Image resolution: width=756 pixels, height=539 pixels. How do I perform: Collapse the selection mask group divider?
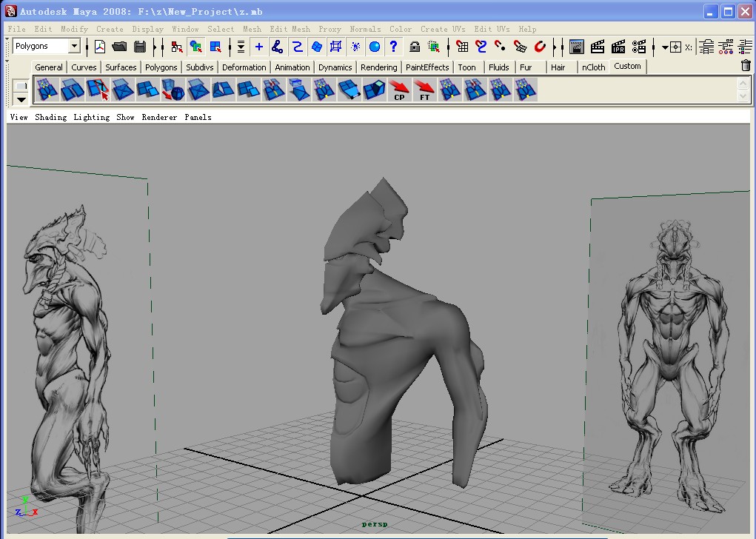[230, 47]
